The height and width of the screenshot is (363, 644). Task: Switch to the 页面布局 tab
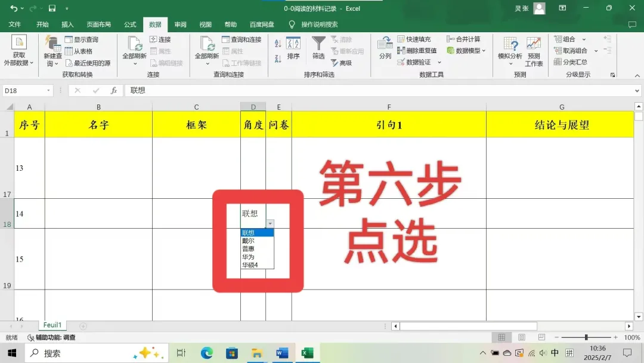coord(98,24)
